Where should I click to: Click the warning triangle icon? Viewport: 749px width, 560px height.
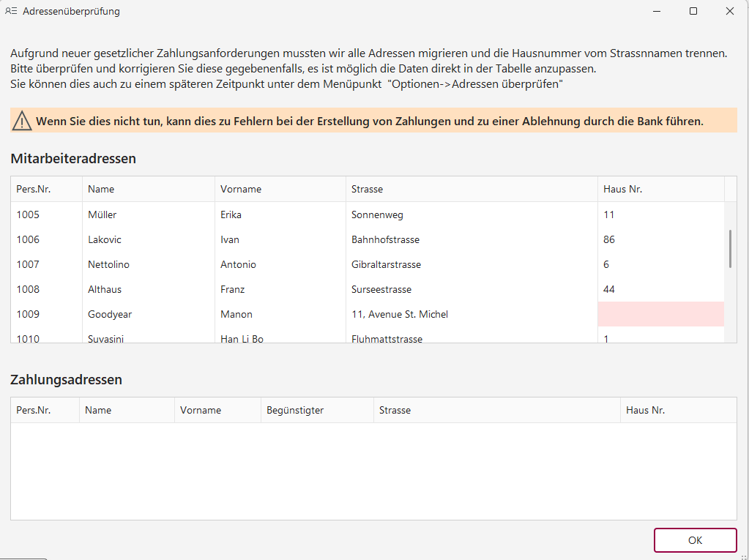coord(22,121)
